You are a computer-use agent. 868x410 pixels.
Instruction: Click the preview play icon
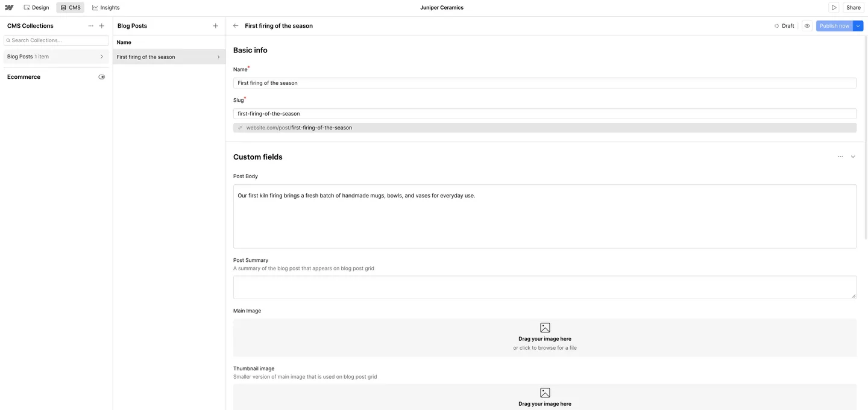pyautogui.click(x=834, y=8)
